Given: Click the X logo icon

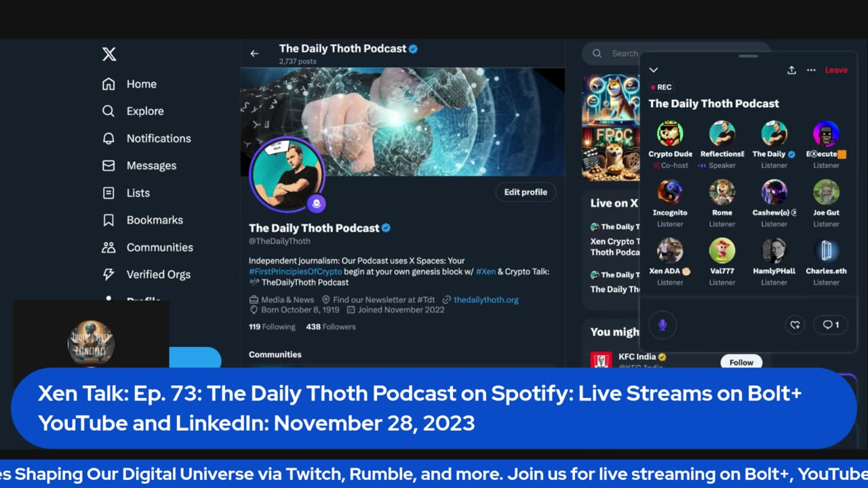Looking at the screenshot, I should click(x=109, y=54).
